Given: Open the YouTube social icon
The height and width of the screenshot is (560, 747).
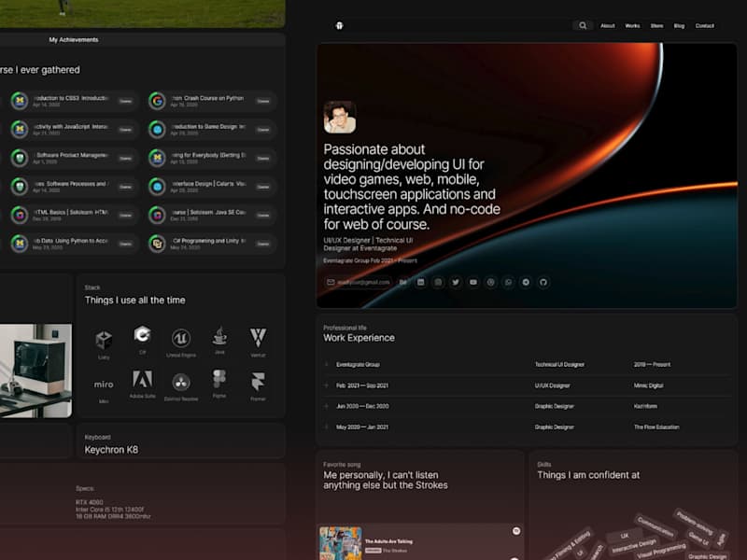Looking at the screenshot, I should click(x=473, y=283).
